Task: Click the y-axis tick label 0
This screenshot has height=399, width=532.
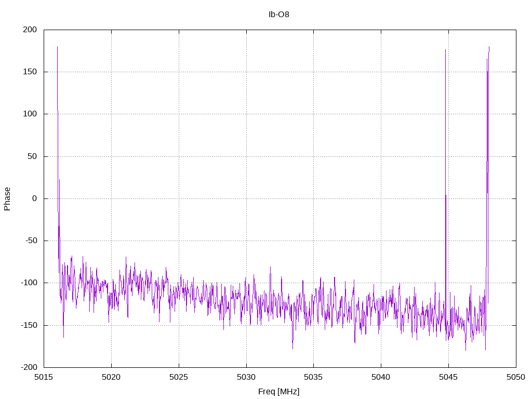Action: (35, 198)
